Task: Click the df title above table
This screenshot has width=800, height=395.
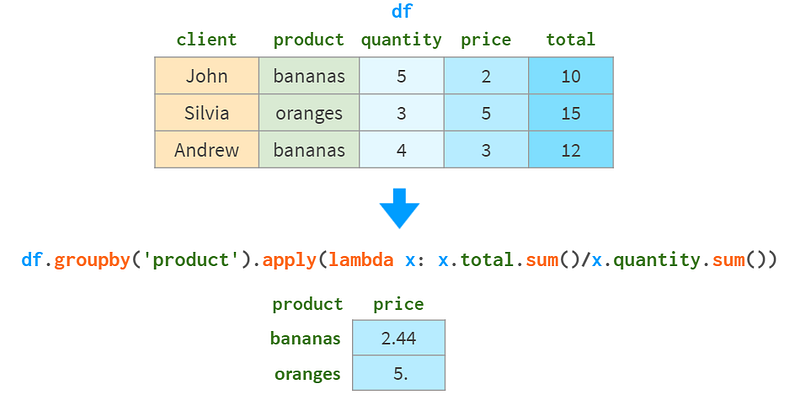Action: (x=401, y=11)
